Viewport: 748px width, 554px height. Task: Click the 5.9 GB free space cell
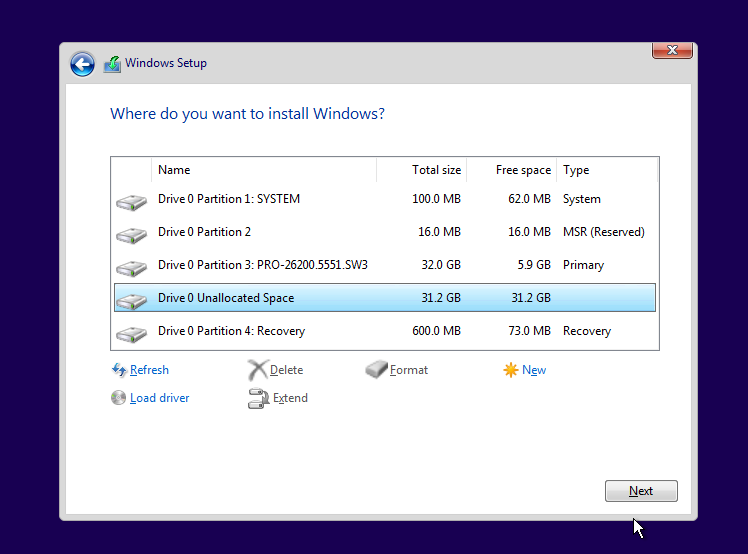534,265
